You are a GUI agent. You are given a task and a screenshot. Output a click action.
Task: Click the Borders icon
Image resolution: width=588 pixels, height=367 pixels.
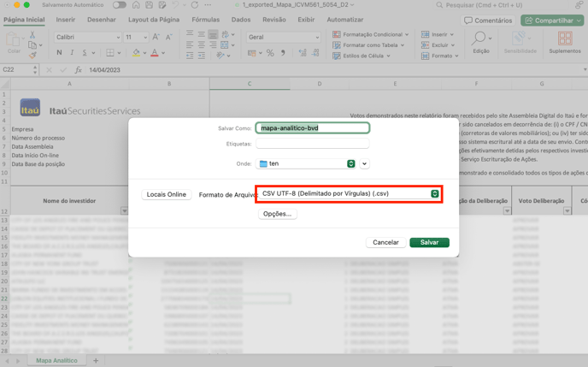click(x=110, y=52)
